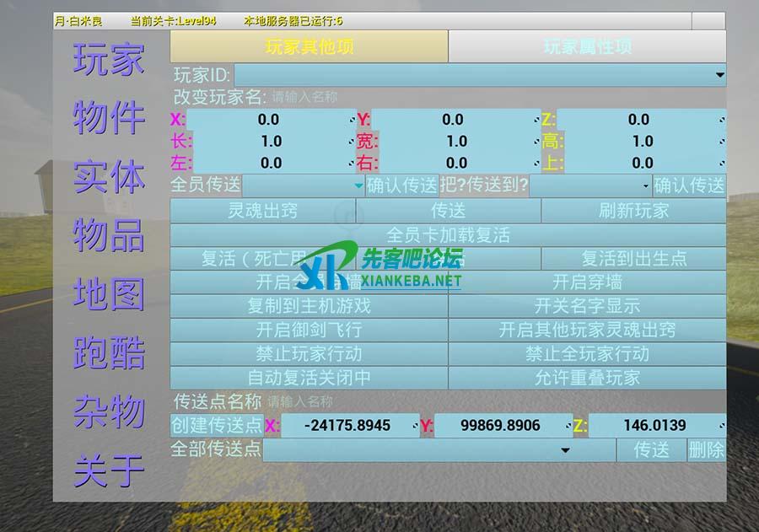Click the 创建传送点 button
Screen dimensions: 759x532
click(217, 426)
